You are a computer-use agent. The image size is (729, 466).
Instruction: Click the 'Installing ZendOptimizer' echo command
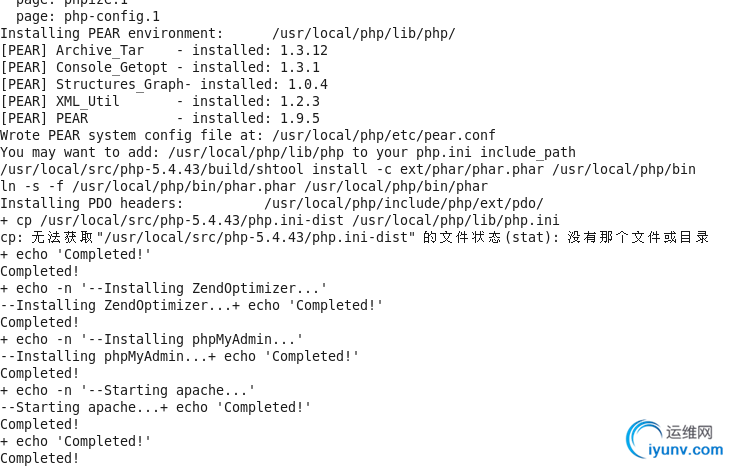pyautogui.click(x=164, y=288)
